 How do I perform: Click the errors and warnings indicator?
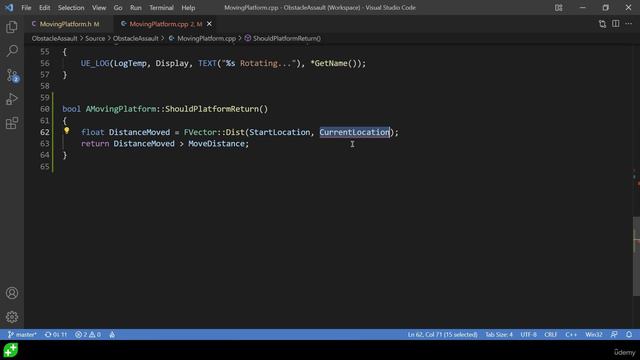(x=88, y=335)
